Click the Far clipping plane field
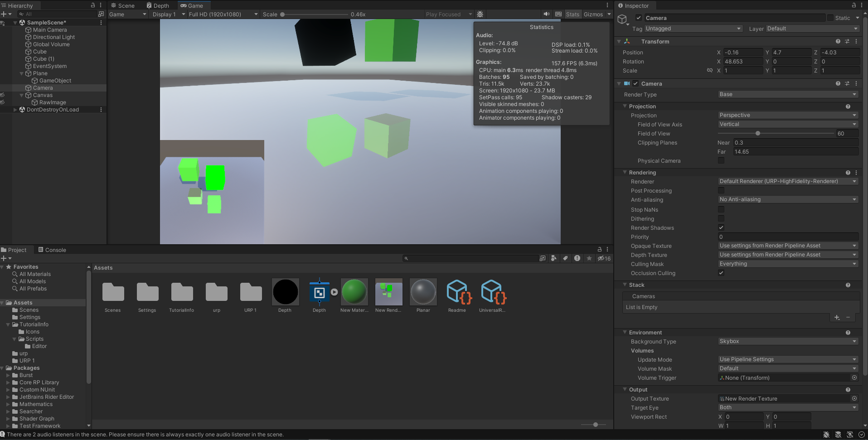 (795, 152)
